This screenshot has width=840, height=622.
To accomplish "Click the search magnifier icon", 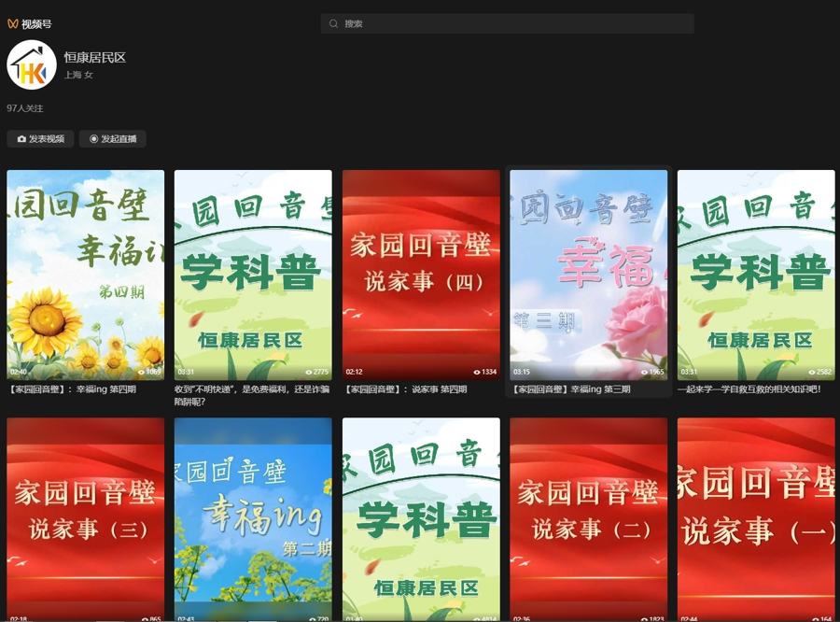I will pyautogui.click(x=333, y=24).
